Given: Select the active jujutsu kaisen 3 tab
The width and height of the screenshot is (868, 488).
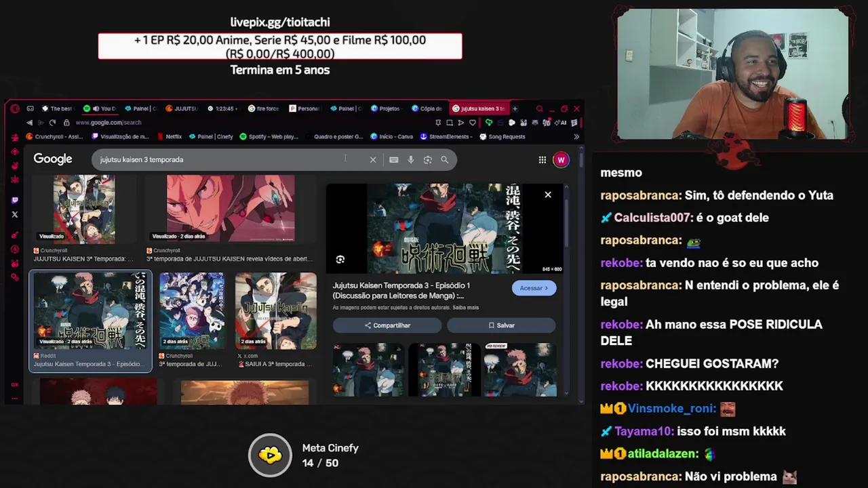Looking at the screenshot, I should (479, 108).
